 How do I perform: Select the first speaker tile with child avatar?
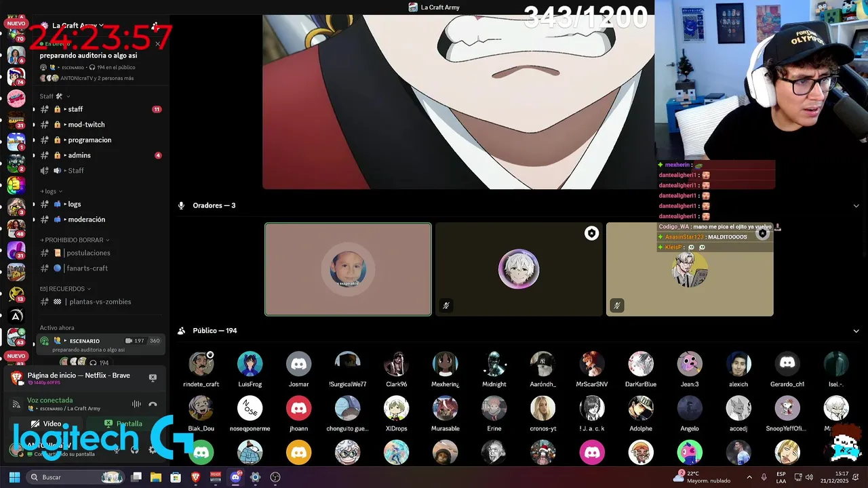click(x=348, y=269)
